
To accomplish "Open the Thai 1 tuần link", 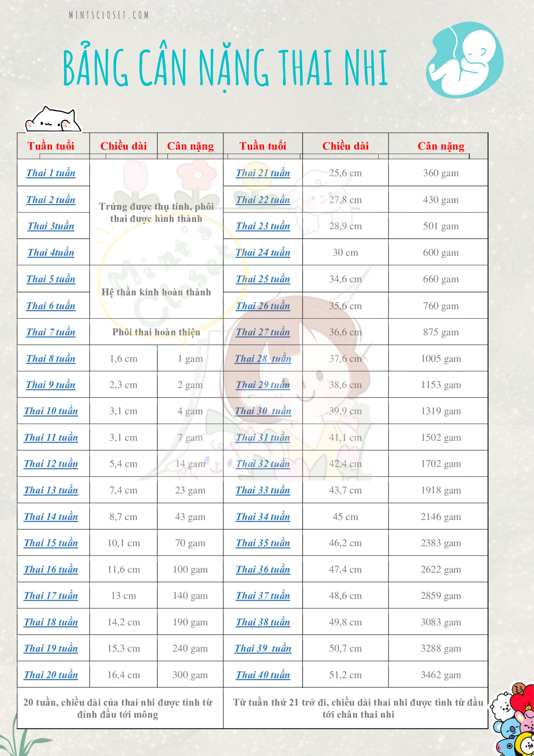I will (51, 173).
